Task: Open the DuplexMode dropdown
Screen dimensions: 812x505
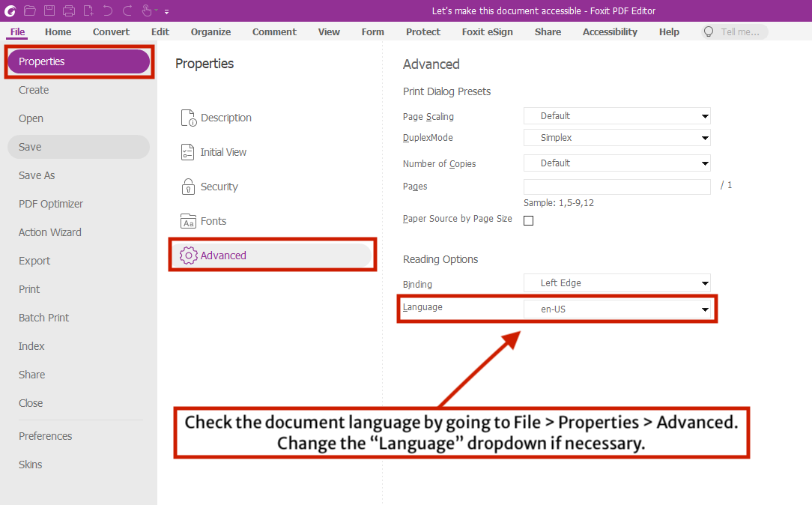Action: click(x=616, y=138)
